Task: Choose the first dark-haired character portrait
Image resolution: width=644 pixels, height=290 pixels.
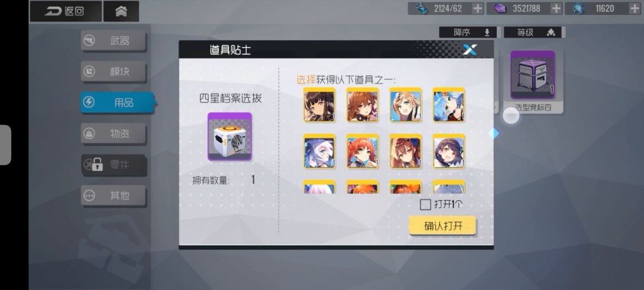Action: [x=319, y=105]
